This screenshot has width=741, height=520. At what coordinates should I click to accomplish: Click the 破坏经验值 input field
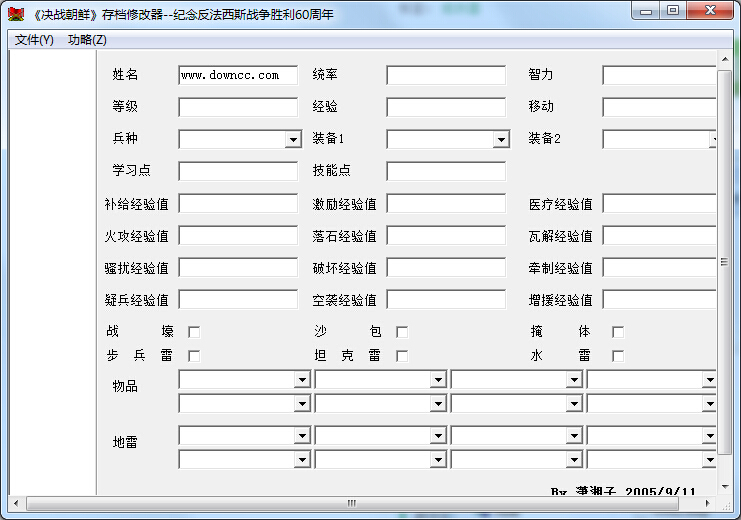point(446,268)
